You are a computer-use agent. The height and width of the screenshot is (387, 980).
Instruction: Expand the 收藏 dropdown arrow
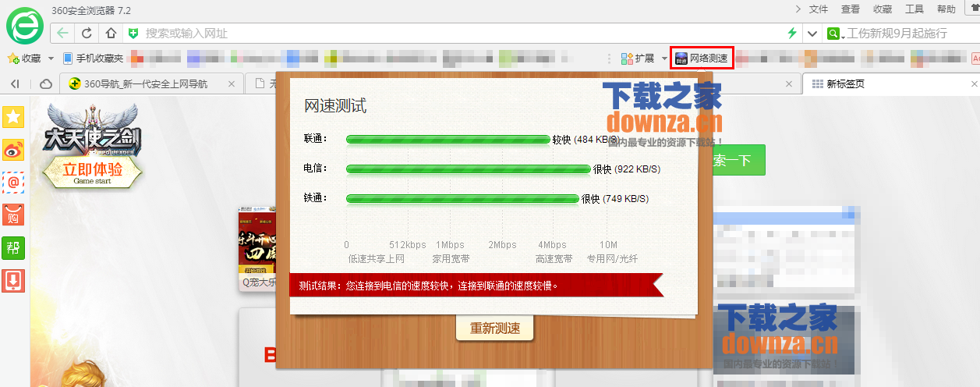(51, 59)
